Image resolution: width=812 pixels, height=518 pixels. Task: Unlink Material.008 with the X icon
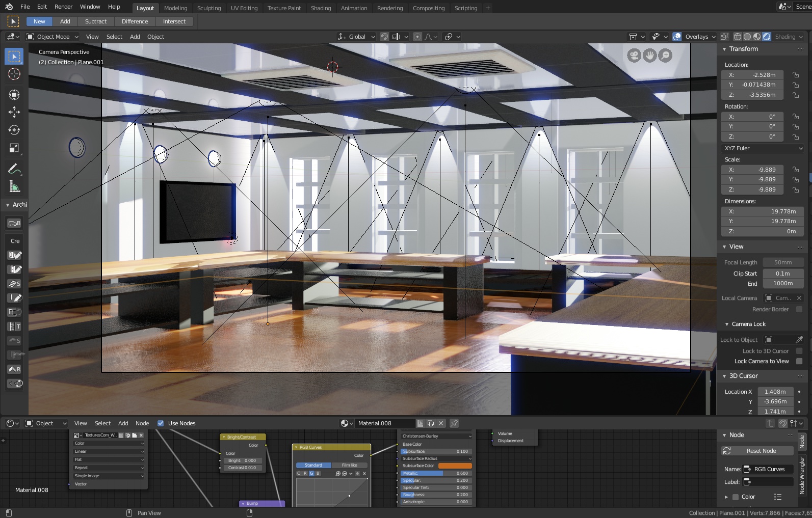click(441, 423)
